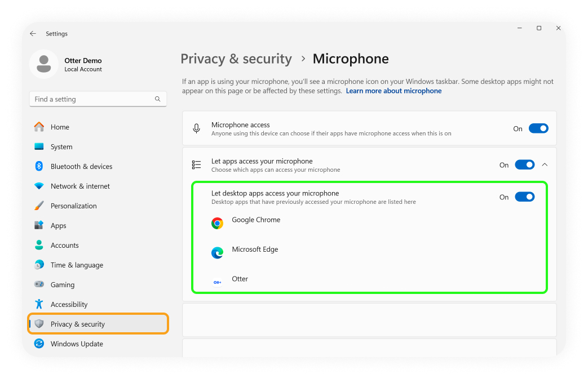This screenshot has height=379, width=588.
Task: Open Bluetooth & devices settings
Action: [x=81, y=167]
